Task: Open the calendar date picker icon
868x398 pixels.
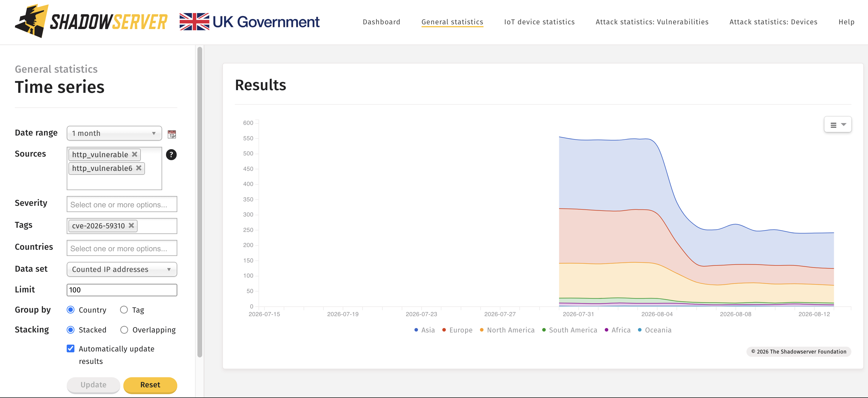Action: point(172,134)
